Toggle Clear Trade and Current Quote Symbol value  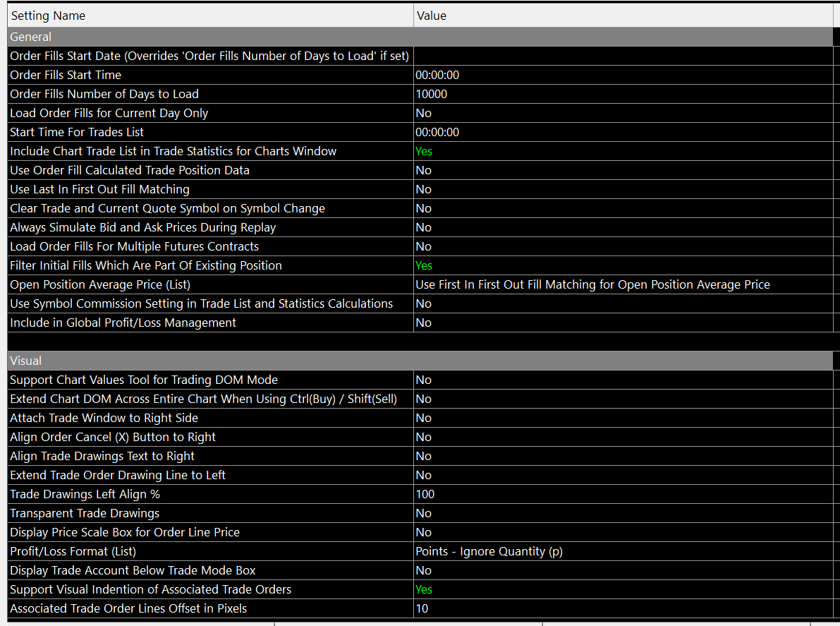[x=623, y=208]
